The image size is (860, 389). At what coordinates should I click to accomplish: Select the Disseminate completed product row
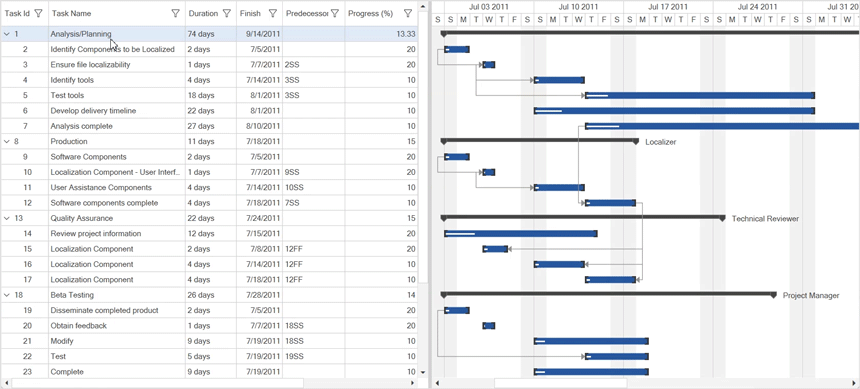click(x=208, y=311)
